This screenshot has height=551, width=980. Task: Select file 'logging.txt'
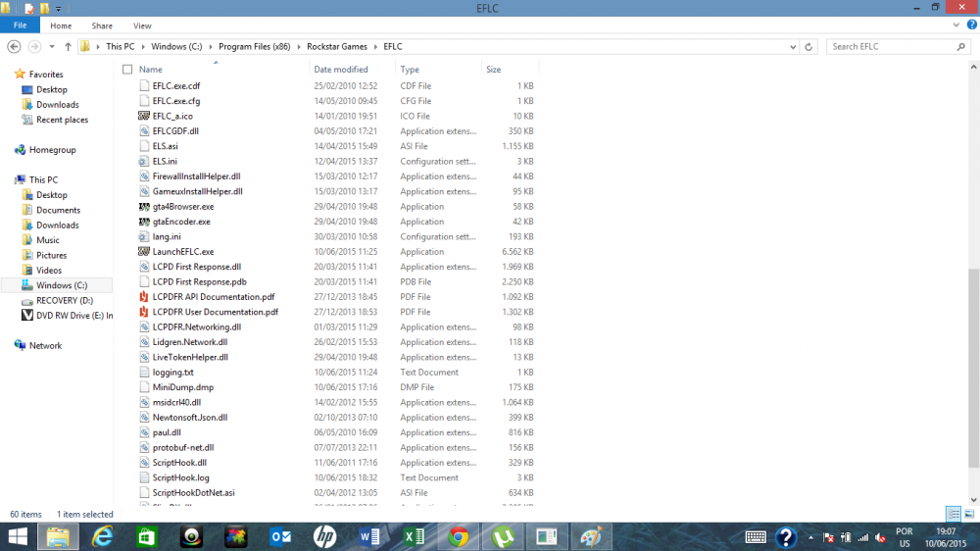pyautogui.click(x=173, y=373)
